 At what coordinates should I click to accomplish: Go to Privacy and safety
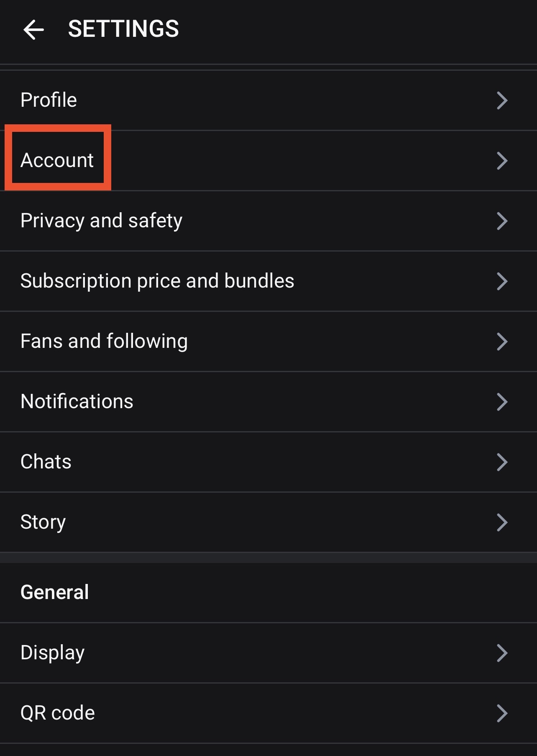pyautogui.click(x=101, y=221)
